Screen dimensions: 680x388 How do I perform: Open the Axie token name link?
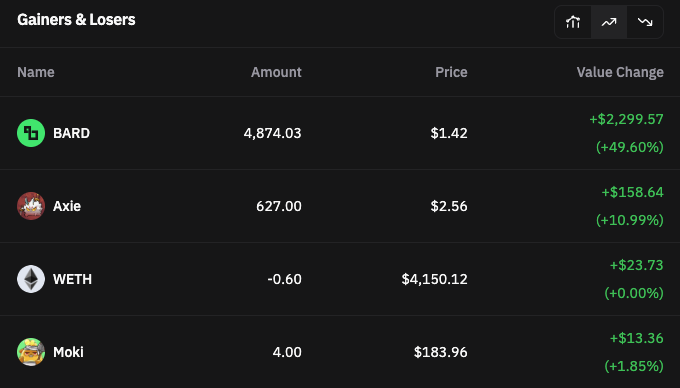point(67,206)
